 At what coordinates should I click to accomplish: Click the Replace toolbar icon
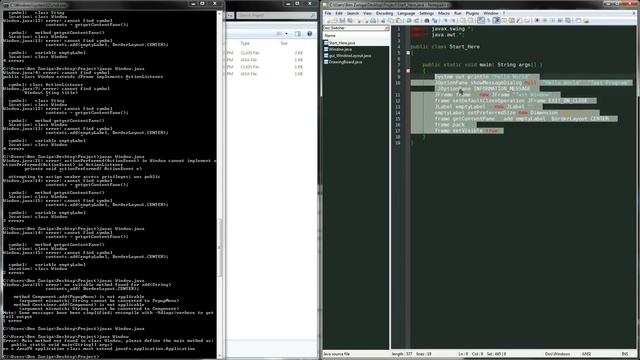(434, 20)
